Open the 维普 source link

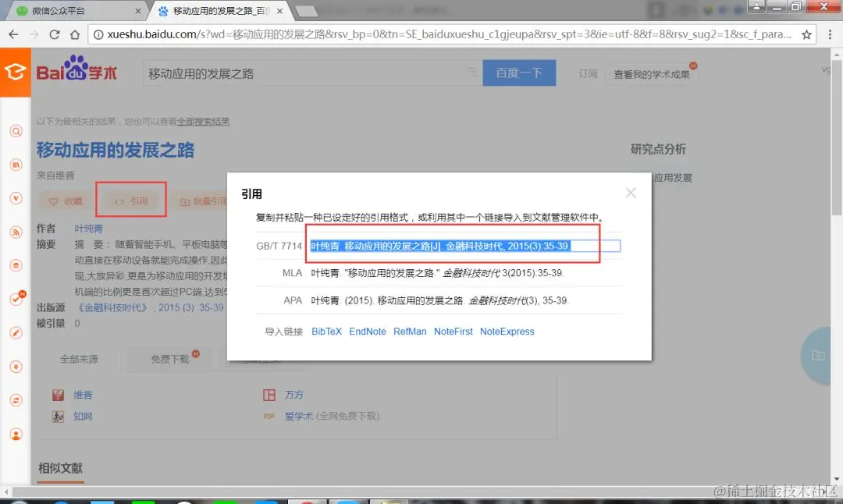coord(83,395)
